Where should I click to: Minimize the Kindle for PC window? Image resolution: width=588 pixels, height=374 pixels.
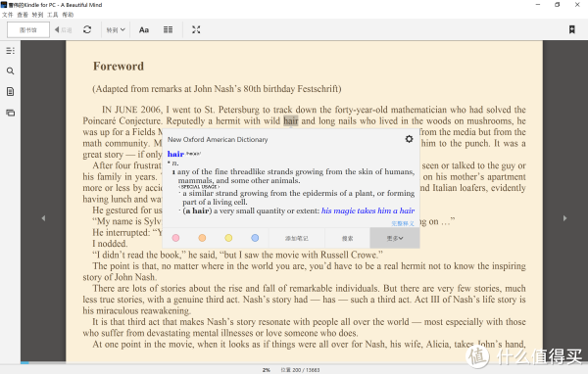coord(538,5)
